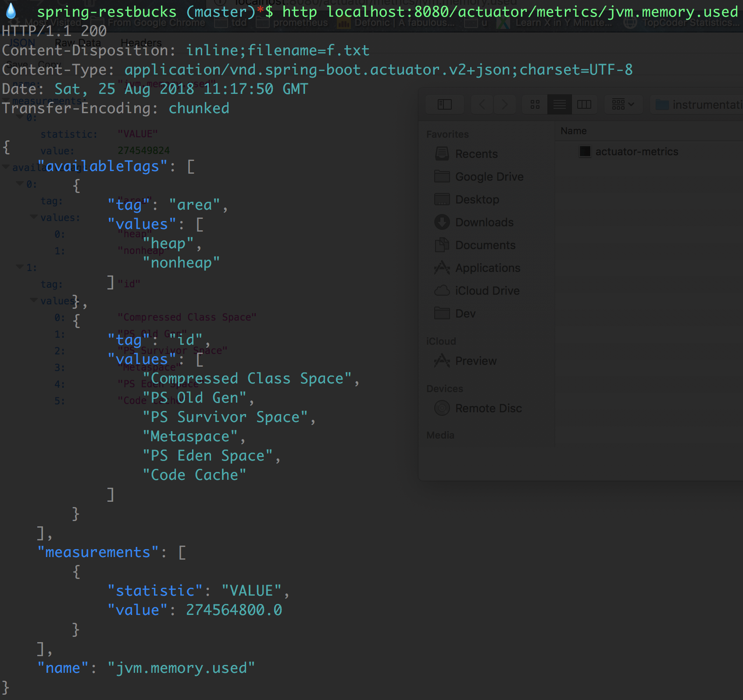The image size is (743, 700).
Task: Collapse the measurements node in JSON viewer
Action: click(x=6, y=101)
